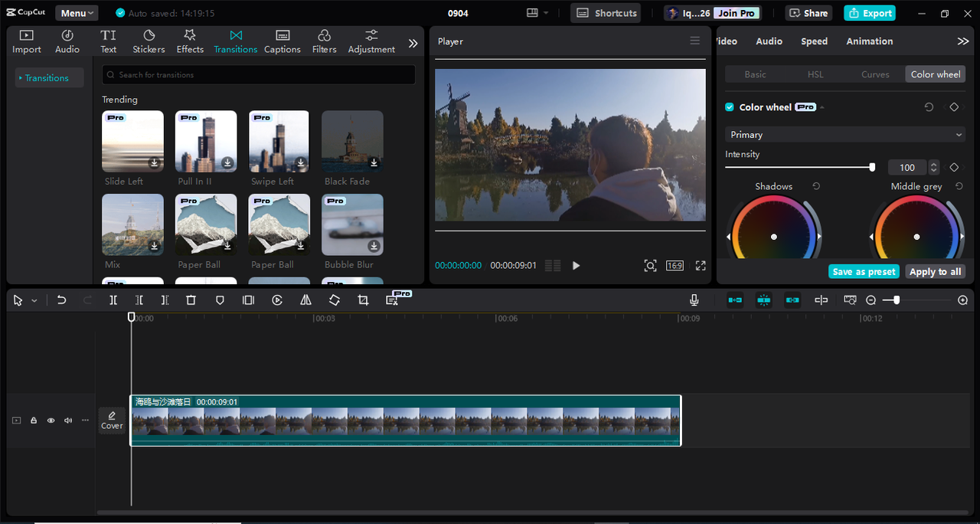This screenshot has width=980, height=524.
Task: Switch to the Transitions tab
Action: coord(236,41)
